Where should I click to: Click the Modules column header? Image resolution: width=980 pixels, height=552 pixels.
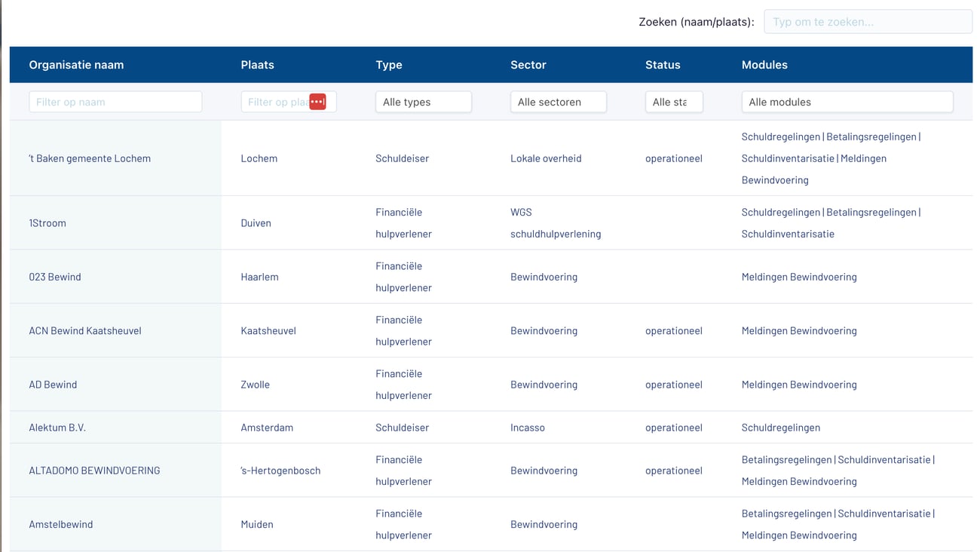coord(764,65)
